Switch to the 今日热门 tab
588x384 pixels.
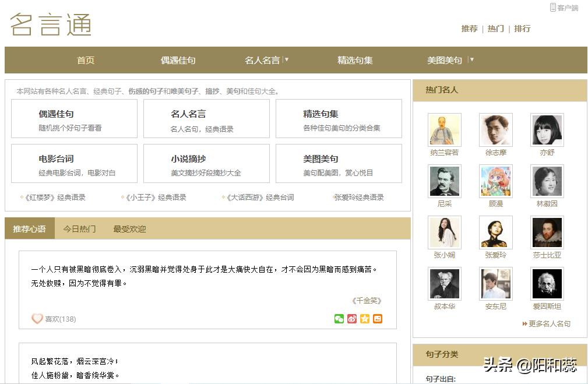tap(79, 228)
